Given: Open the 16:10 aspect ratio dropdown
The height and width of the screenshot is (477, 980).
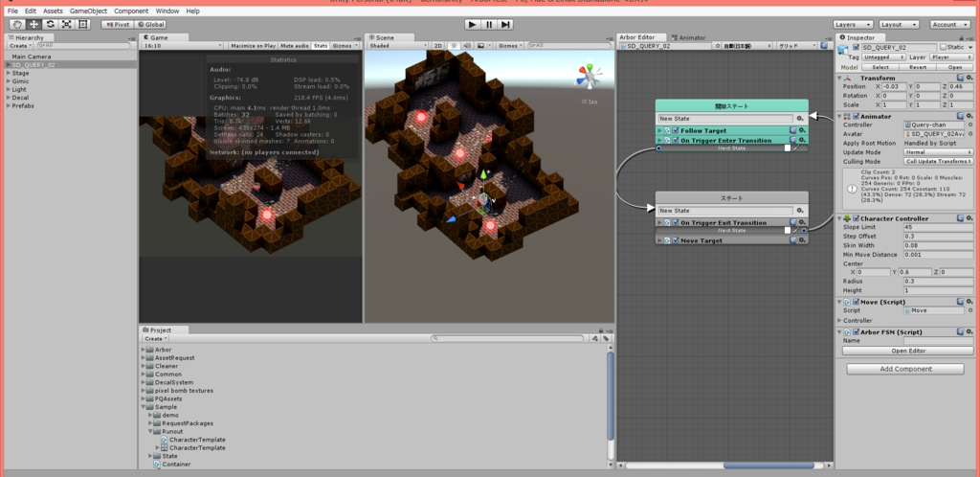Looking at the screenshot, I should (x=183, y=46).
